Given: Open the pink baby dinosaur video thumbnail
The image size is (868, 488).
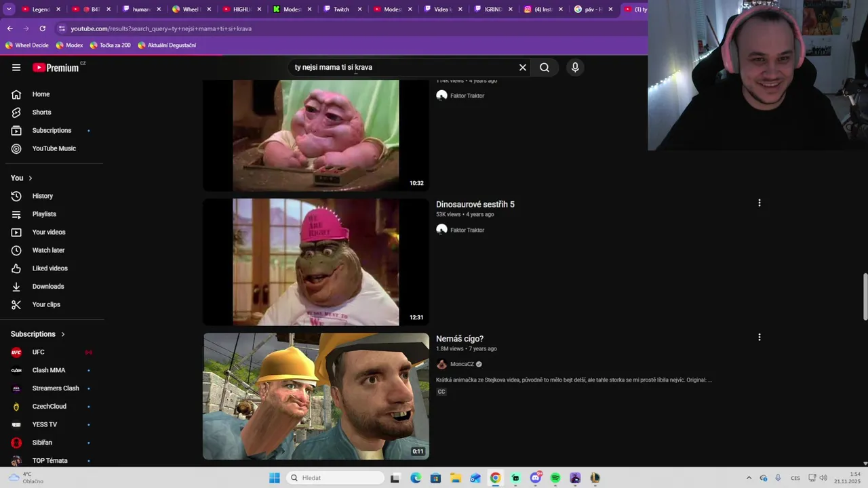Looking at the screenshot, I should [316, 136].
